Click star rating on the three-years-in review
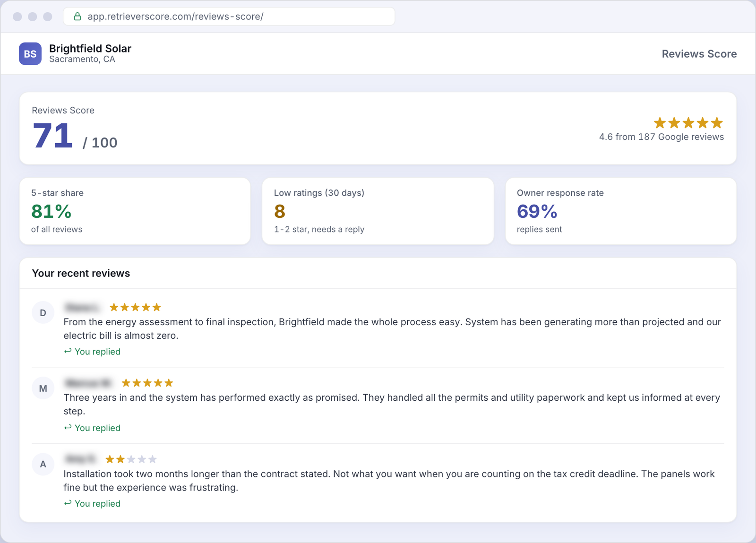Image resolution: width=756 pixels, height=543 pixels. pyautogui.click(x=147, y=383)
